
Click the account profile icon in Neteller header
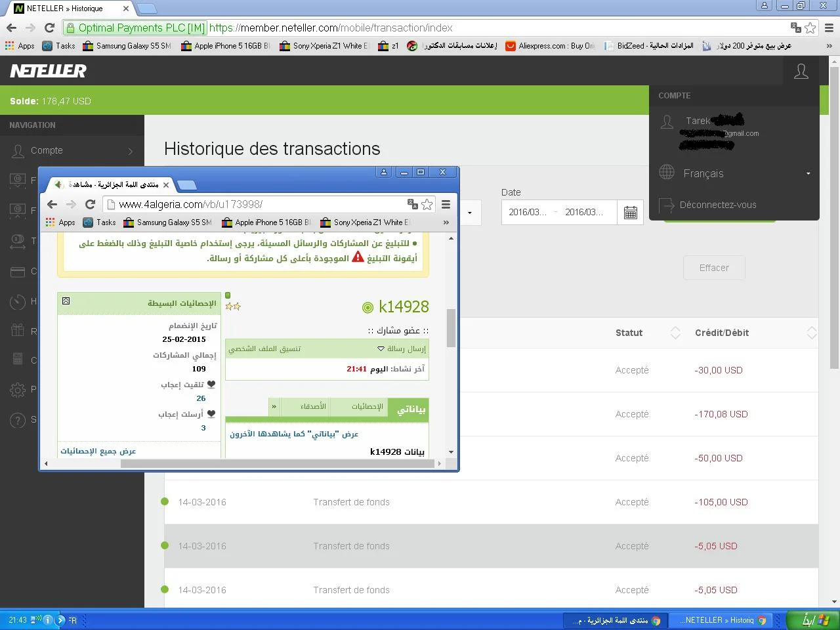click(x=801, y=71)
